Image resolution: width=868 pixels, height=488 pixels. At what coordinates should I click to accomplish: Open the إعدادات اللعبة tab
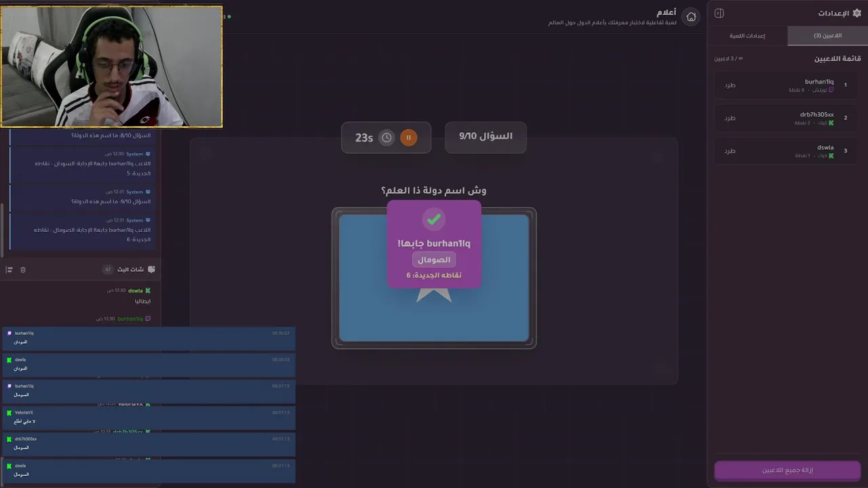pos(747,36)
